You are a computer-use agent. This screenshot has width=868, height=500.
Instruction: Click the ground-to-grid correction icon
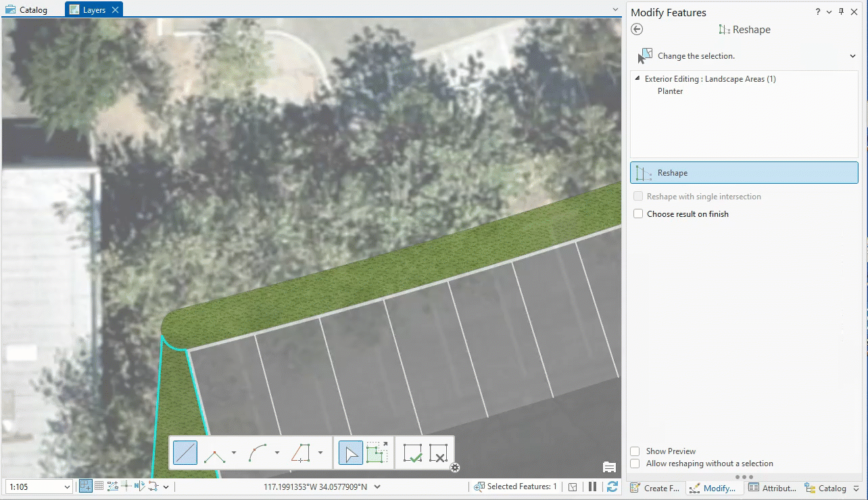pyautogui.click(x=140, y=486)
